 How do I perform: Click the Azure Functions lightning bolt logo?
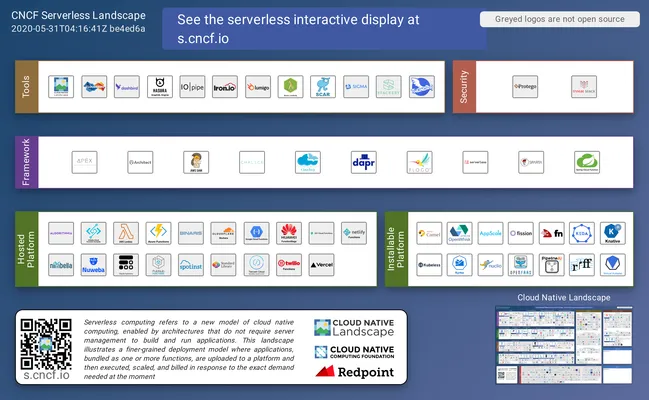click(x=158, y=233)
